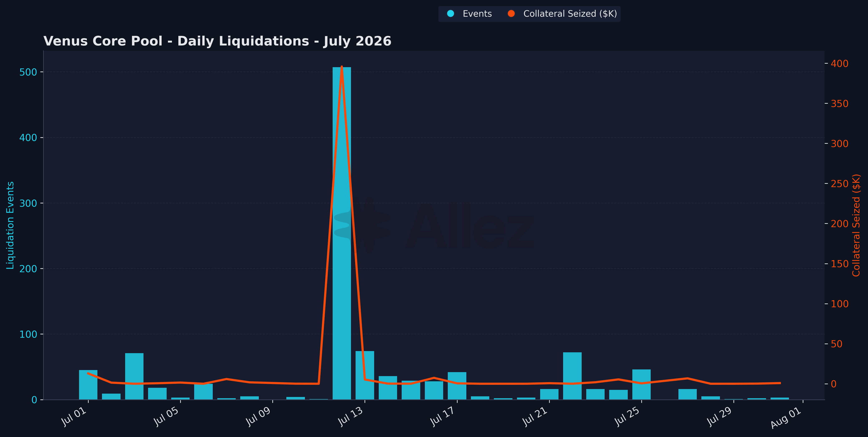Click the right axis '50' tick label

837,344
